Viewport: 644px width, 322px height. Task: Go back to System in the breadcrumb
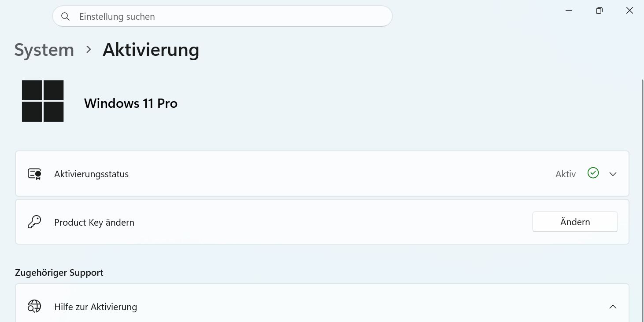tap(44, 50)
